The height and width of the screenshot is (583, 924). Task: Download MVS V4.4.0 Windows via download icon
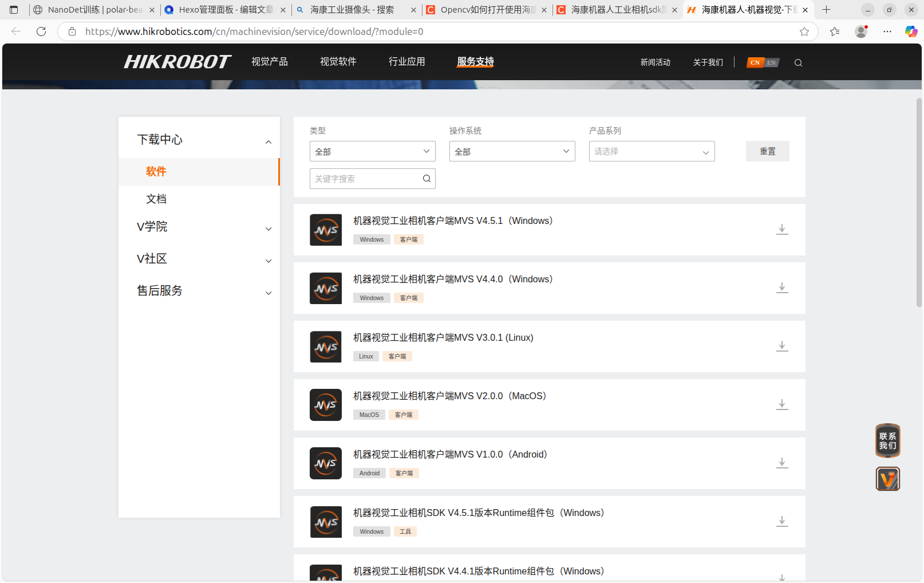782,287
